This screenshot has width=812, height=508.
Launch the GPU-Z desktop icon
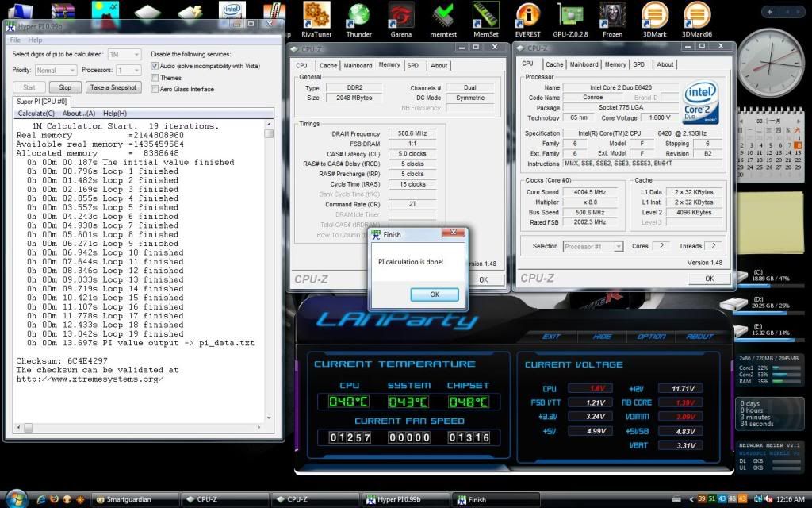570,16
